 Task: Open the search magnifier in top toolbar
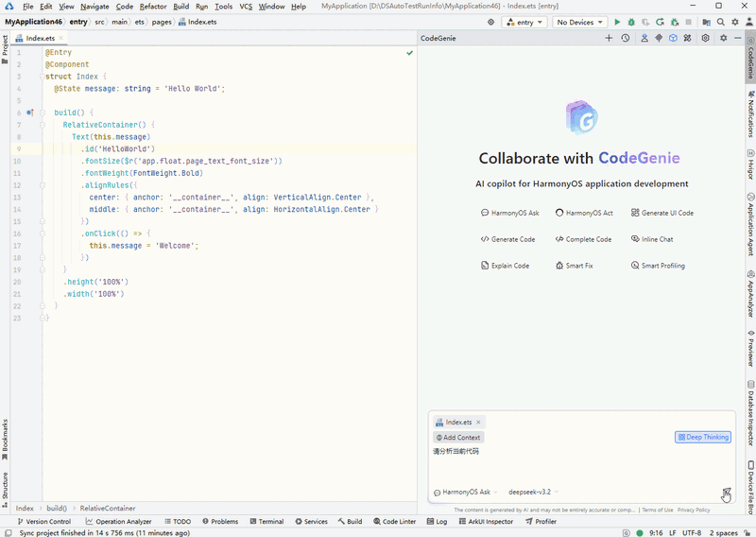[720, 22]
